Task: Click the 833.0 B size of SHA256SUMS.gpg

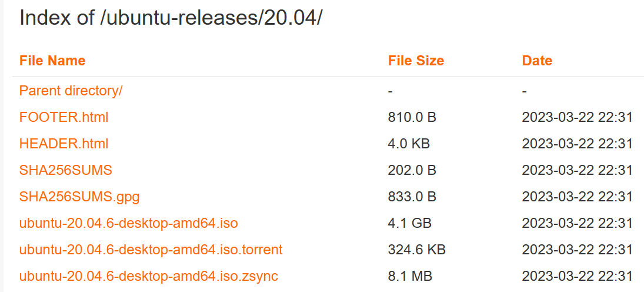Action: [412, 197]
